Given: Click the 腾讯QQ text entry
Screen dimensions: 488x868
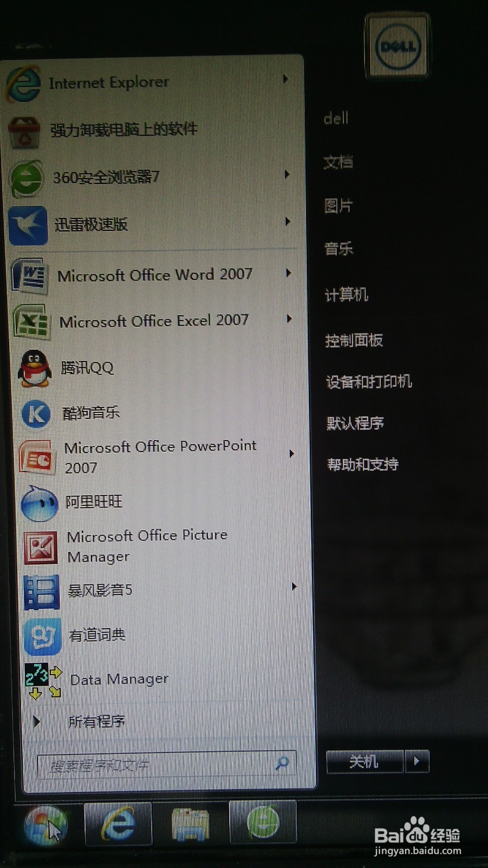Looking at the screenshot, I should (87, 368).
